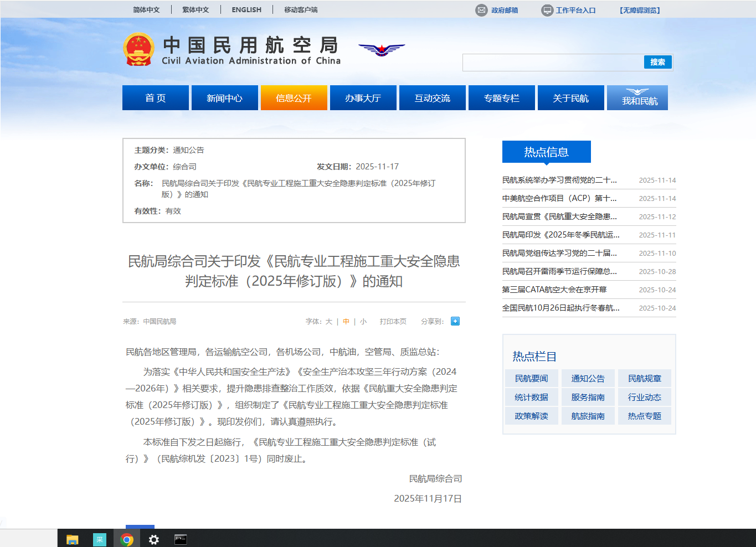Select the 大 large font size option
This screenshot has width=756, height=547.
click(328, 321)
